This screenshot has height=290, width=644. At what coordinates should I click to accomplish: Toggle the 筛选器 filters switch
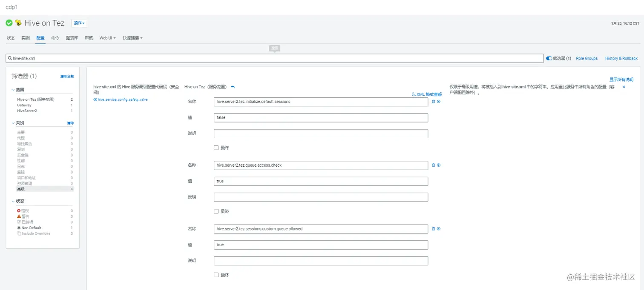(x=549, y=58)
